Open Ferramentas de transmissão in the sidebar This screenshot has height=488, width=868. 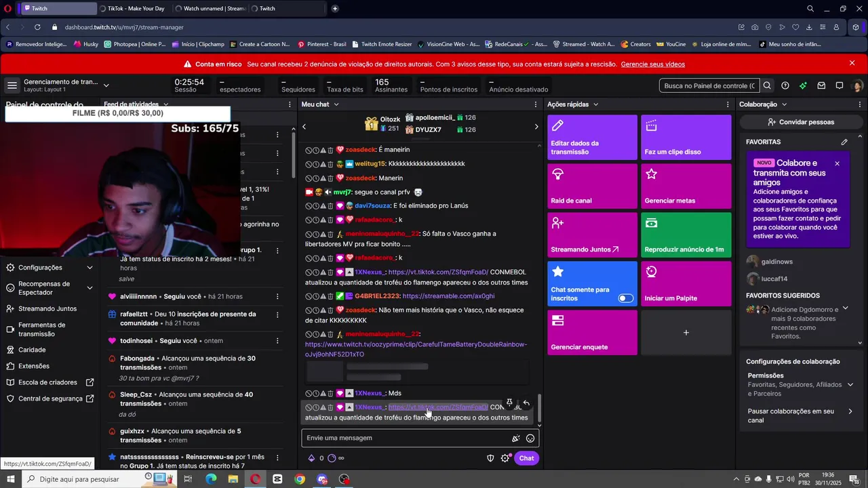point(41,329)
